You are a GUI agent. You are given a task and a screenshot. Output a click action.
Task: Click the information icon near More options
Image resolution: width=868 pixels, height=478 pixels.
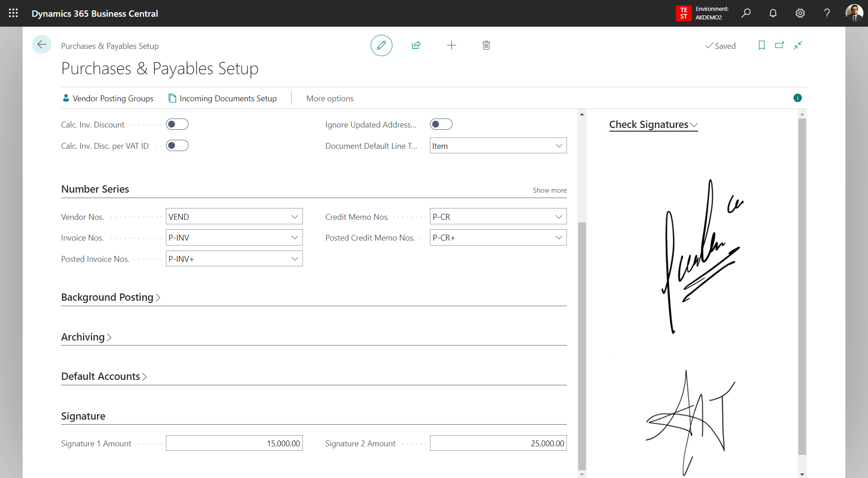[798, 98]
